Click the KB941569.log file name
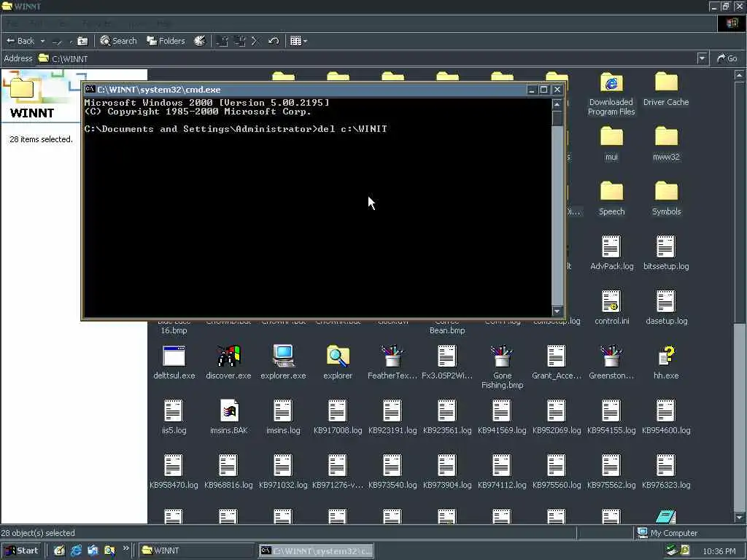This screenshot has height=560, width=747. coord(502,430)
